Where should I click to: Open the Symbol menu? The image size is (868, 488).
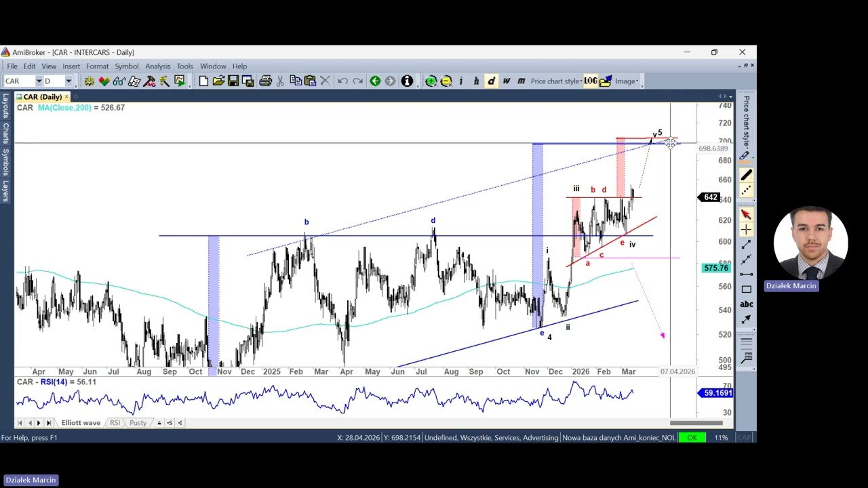126,66
